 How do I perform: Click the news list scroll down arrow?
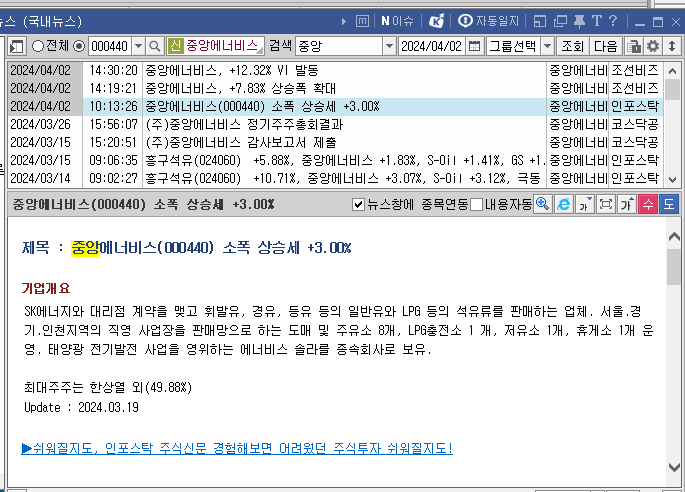point(672,179)
